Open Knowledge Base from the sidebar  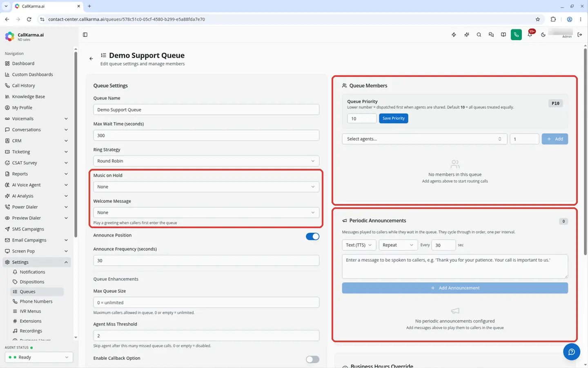[36, 96]
